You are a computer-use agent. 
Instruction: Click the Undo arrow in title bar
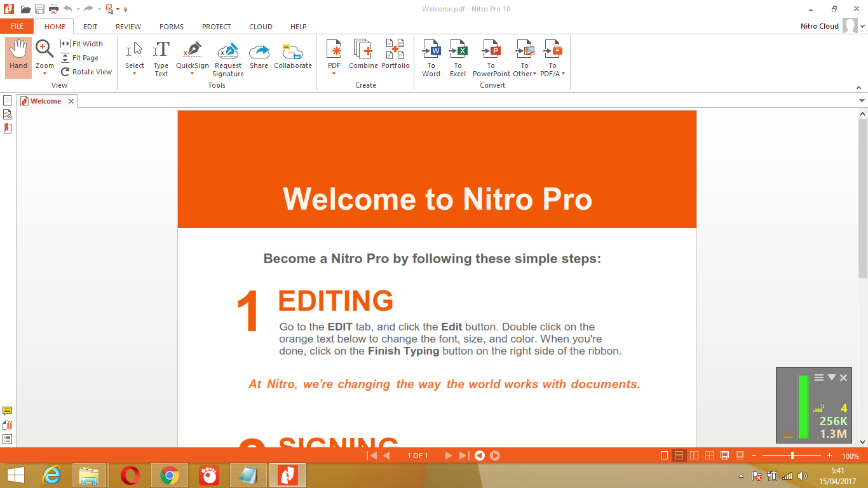(67, 9)
